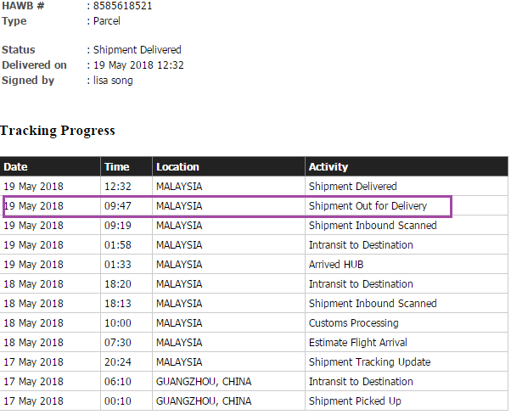The image size is (511, 420).
Task: Click GUANGZHOU, CHINA location at 06:10
Action: pyautogui.click(x=204, y=382)
